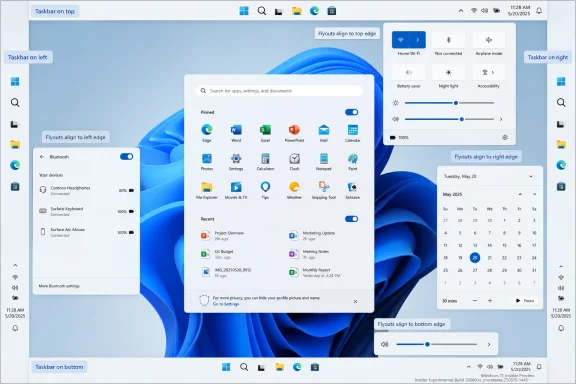Open File Explorer on the top taskbar
The image size is (576, 384).
click(x=297, y=11)
